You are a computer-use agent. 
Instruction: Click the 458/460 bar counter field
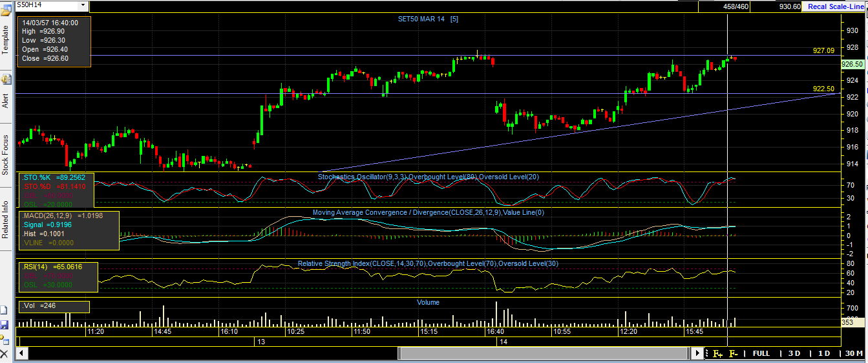[x=724, y=6]
